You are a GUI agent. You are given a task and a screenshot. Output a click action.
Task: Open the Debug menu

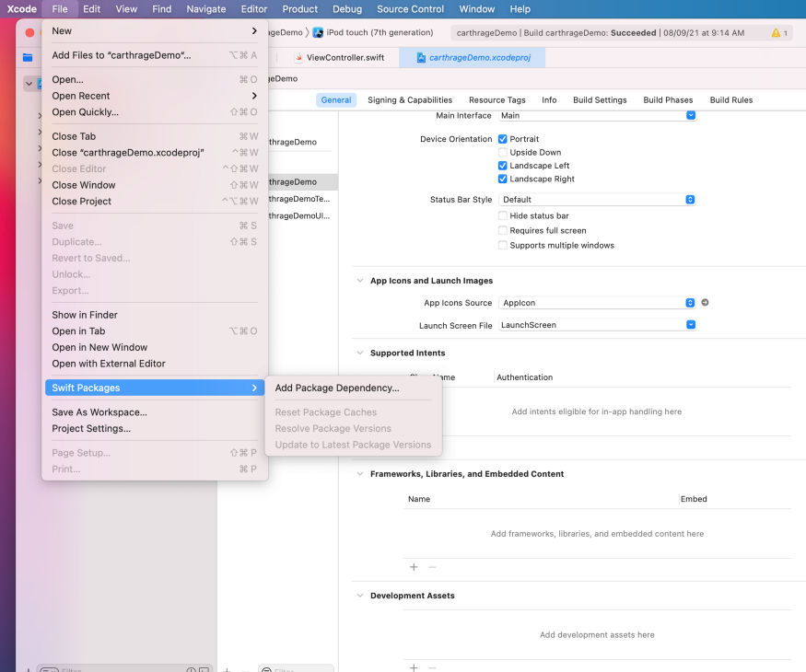347,9
